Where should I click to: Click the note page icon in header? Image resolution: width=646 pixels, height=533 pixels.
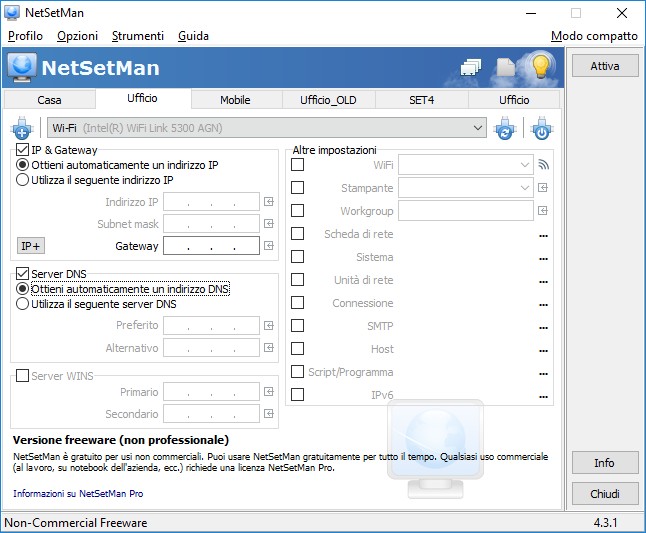pyautogui.click(x=506, y=67)
